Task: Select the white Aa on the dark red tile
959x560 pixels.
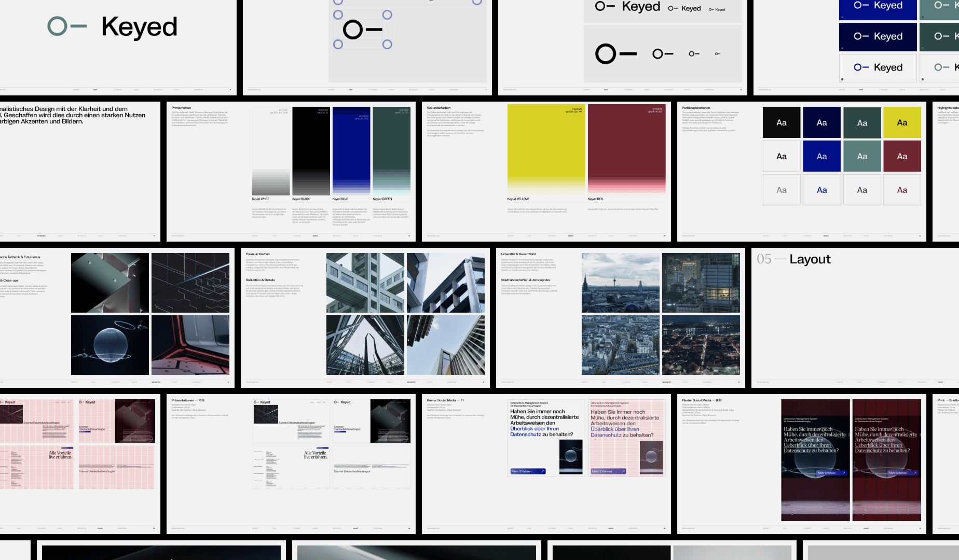Action: coord(902,157)
